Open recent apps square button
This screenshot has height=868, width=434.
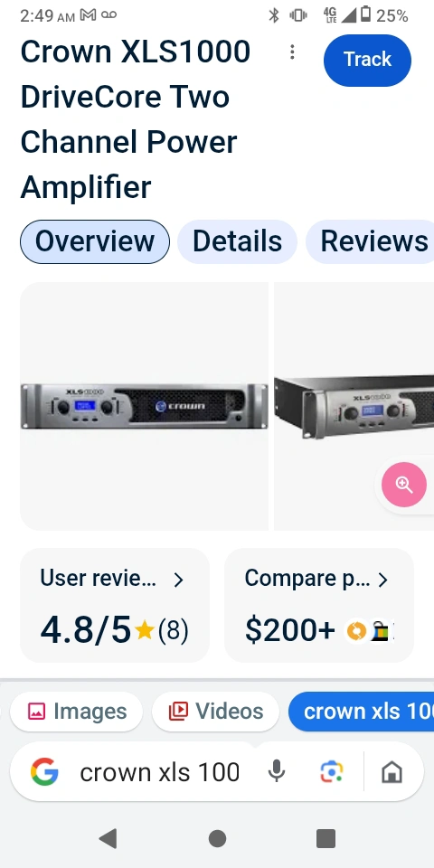(325, 839)
